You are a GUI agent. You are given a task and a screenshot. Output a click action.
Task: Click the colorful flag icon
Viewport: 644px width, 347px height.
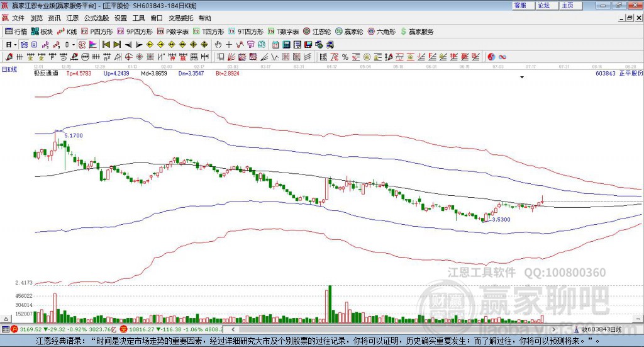(x=93, y=45)
